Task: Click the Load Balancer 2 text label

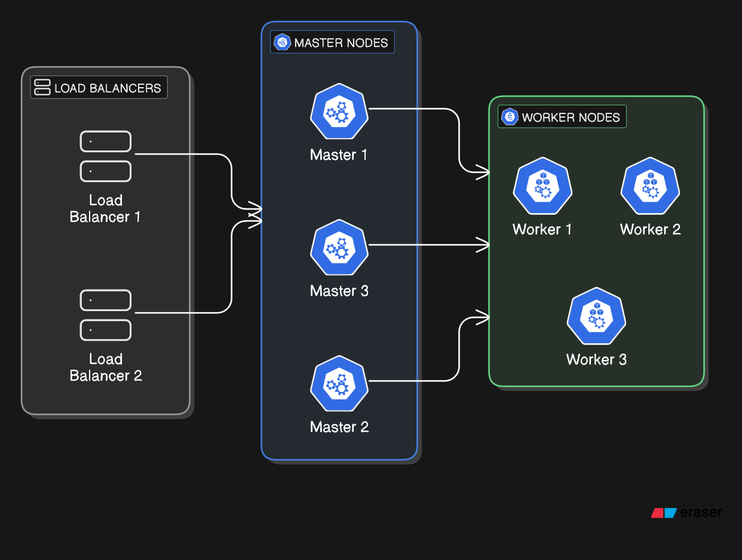Action: click(106, 367)
